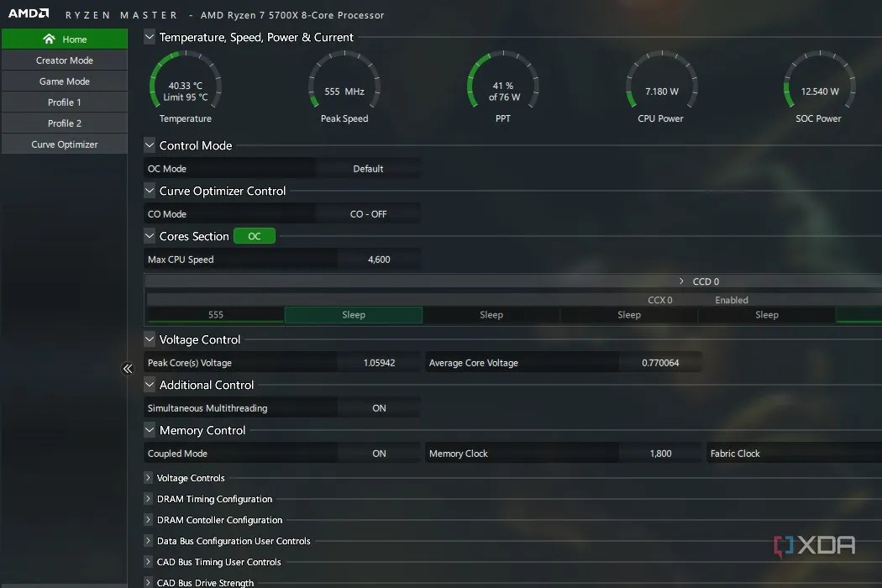This screenshot has height=588, width=882.
Task: Expand DRAM Timing Configuration
Action: (x=148, y=498)
